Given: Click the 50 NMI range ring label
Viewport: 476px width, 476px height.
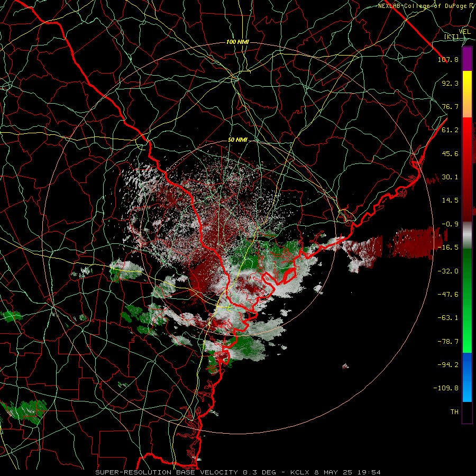Looking at the screenshot, I should coord(237,140).
